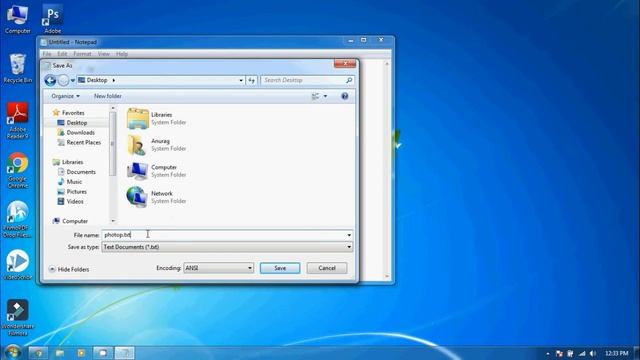Open the Computer system folder in file list
Viewport: 640px width, 360px height.
(157, 171)
